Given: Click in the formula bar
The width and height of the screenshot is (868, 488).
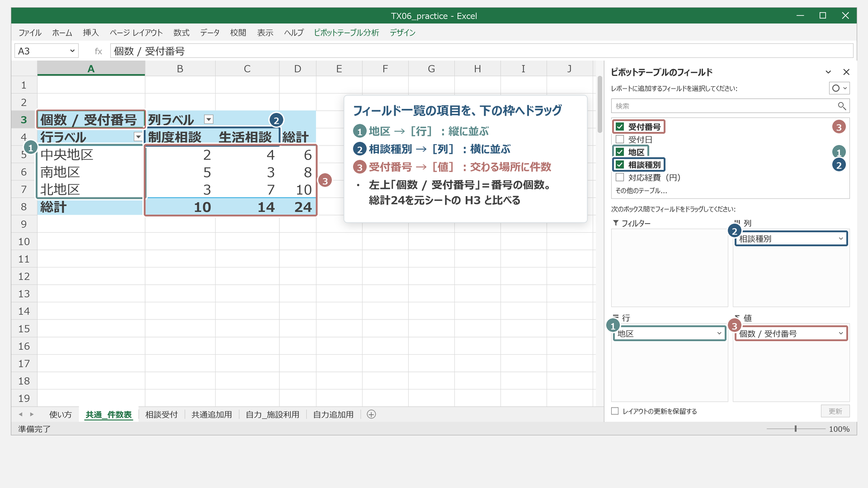Looking at the screenshot, I should point(481,51).
